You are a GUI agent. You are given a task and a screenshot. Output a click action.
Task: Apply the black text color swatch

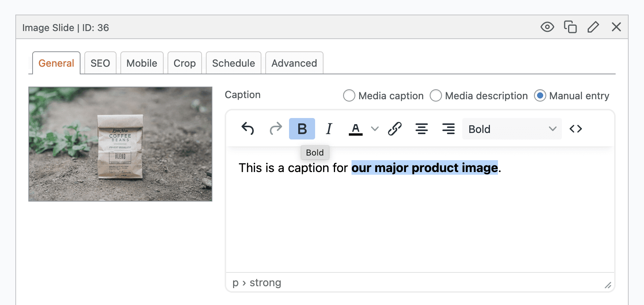click(x=356, y=129)
